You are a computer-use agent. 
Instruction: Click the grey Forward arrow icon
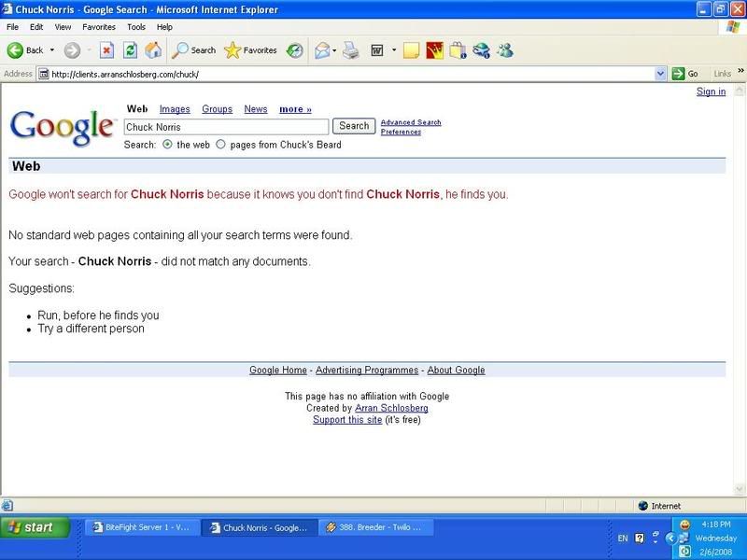tap(72, 50)
